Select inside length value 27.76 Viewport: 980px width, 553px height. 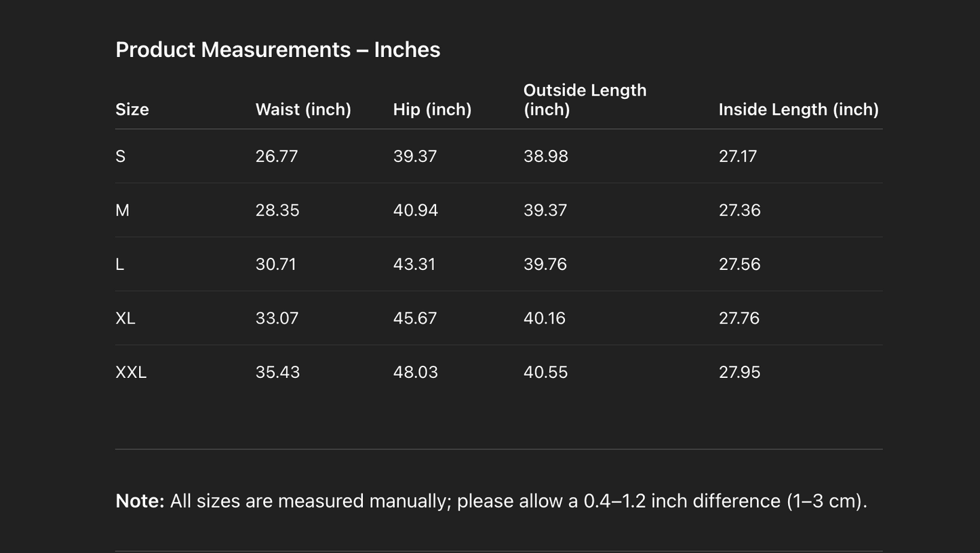[x=739, y=318]
